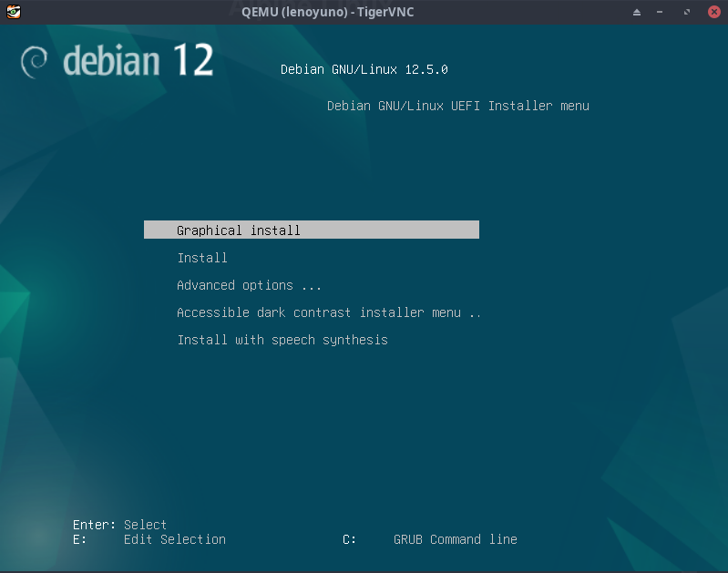Click the "Debian GNU/Linux 12.5.0" version text

click(364, 69)
